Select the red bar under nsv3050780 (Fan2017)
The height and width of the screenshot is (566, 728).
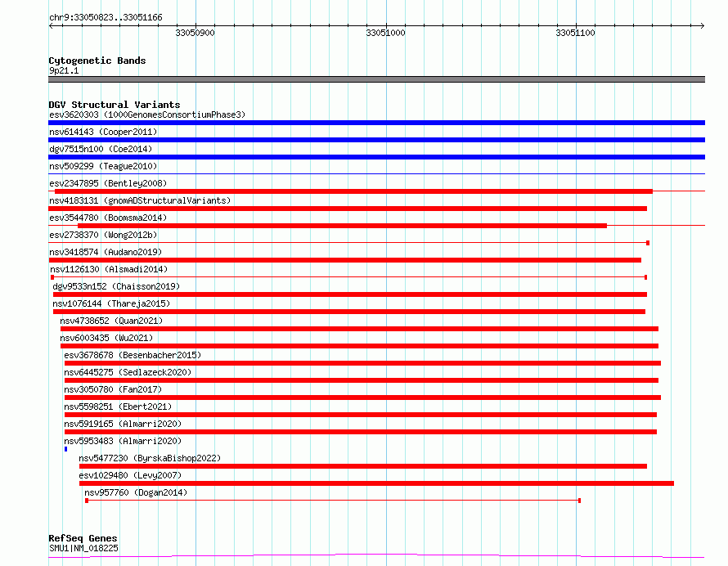pos(362,398)
